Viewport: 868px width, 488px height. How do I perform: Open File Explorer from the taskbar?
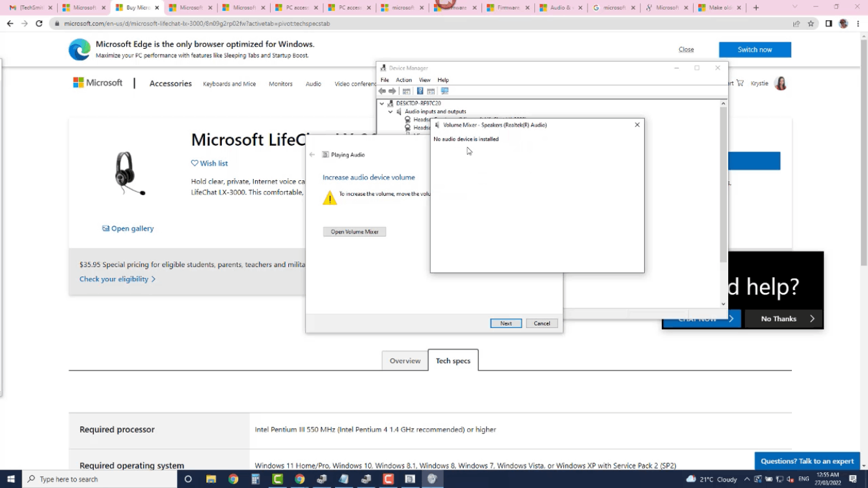coord(211,479)
